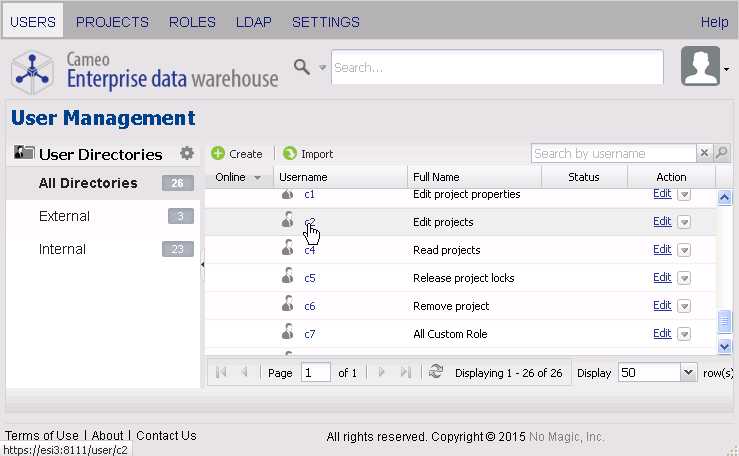Expand the Display rows-per-page combo box

pyautogui.click(x=687, y=372)
